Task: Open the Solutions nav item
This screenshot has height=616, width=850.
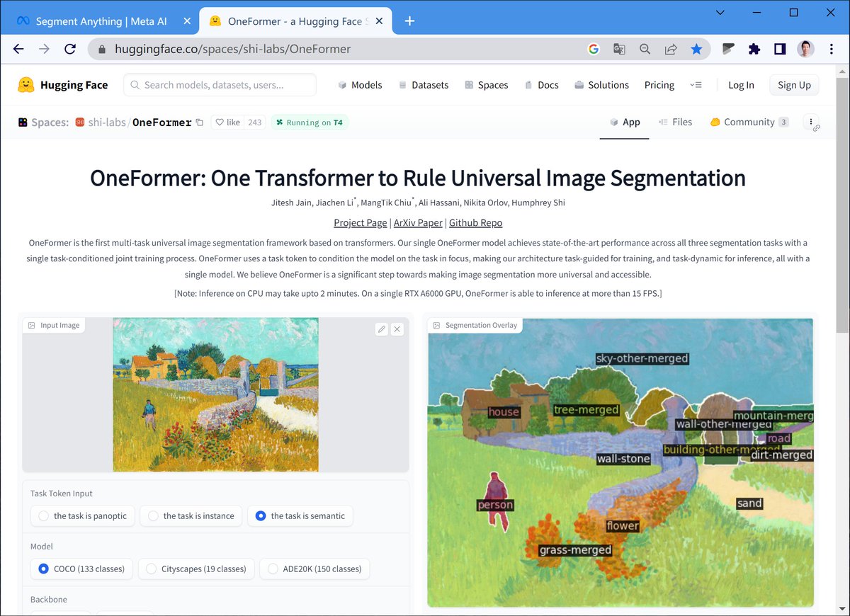Action: (x=601, y=85)
